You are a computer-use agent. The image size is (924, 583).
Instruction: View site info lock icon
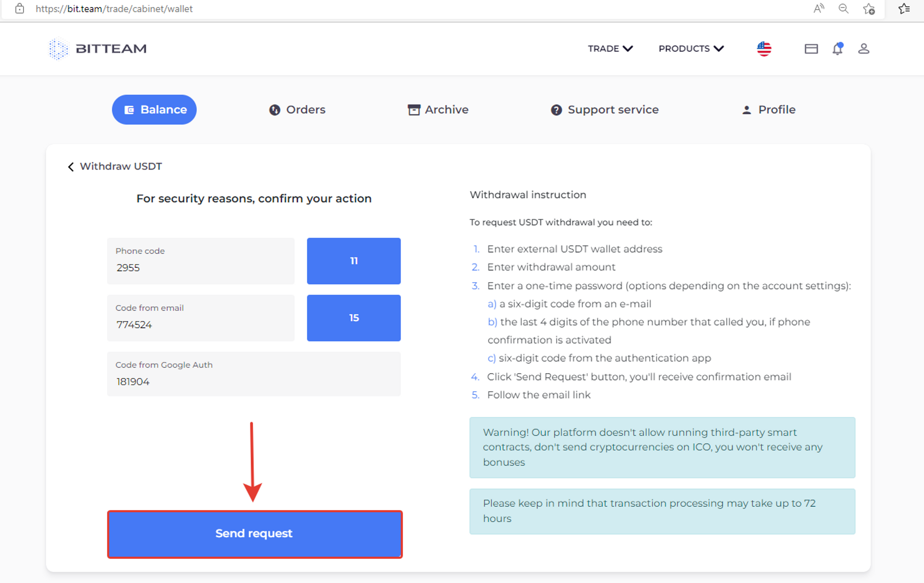(x=19, y=9)
